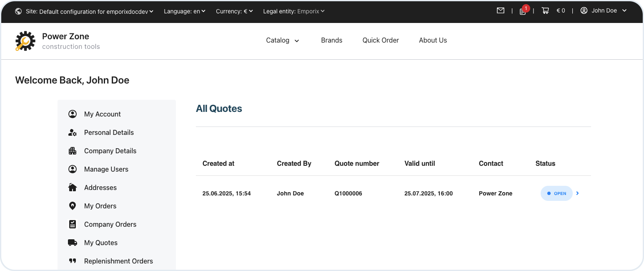This screenshot has height=271, width=644.
Task: Open the Quick Order page
Action: click(381, 41)
